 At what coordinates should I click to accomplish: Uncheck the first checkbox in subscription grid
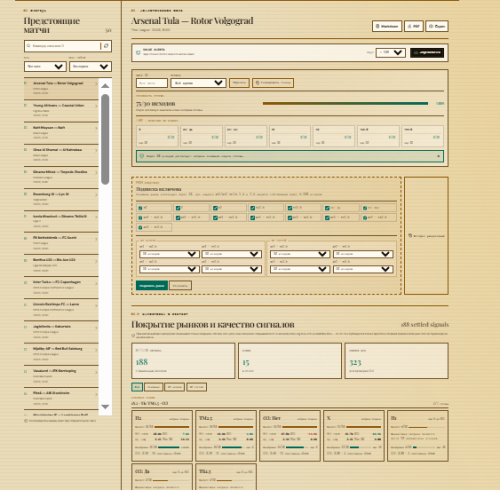click(x=140, y=208)
